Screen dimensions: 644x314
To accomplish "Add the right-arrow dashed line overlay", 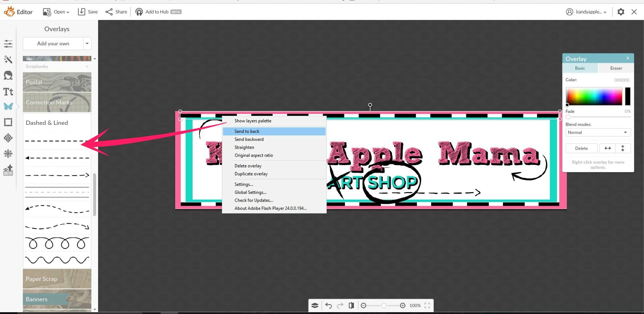I will [x=57, y=175].
